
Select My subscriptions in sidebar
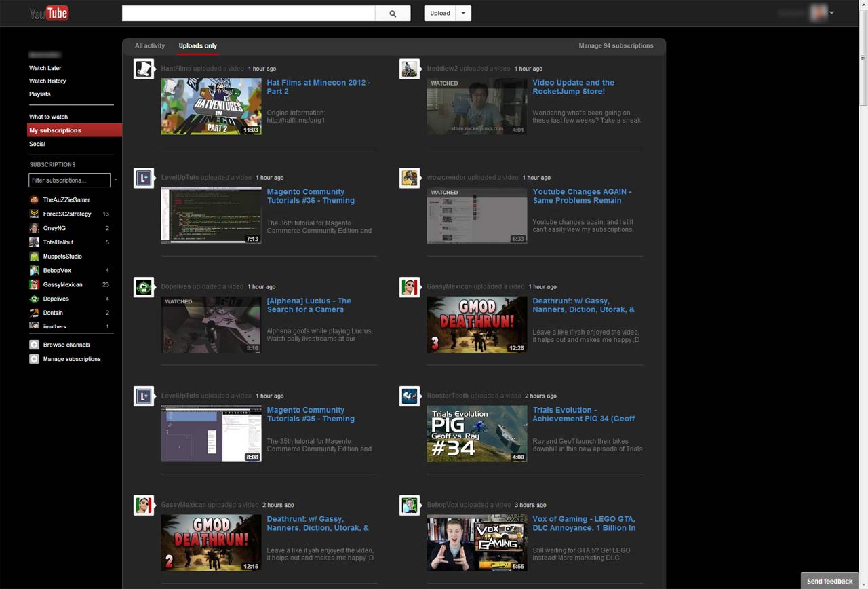(x=75, y=130)
